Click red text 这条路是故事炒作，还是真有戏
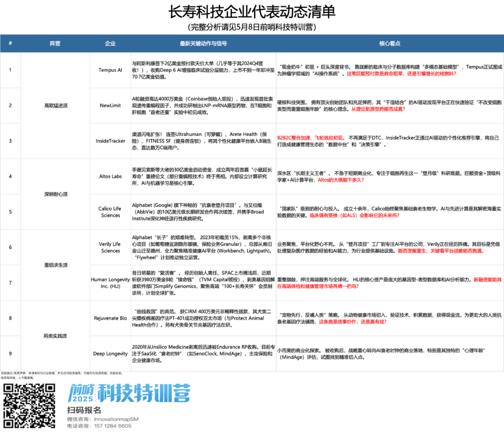The width and height of the screenshot is (504, 435). 353,322
